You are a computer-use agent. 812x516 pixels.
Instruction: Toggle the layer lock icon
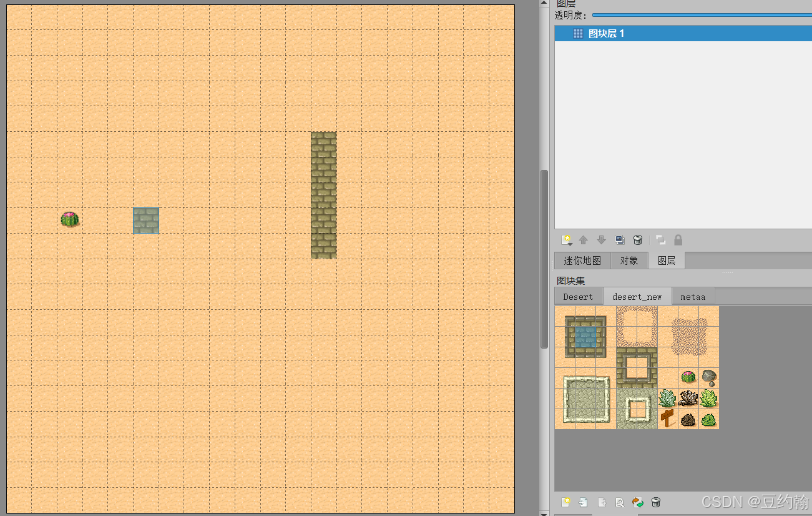click(678, 240)
